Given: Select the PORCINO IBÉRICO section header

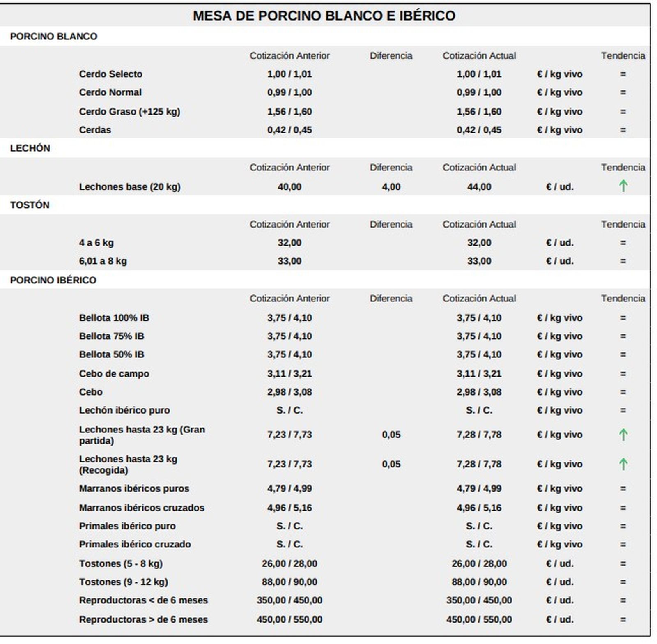Looking at the screenshot, I should point(53,280).
